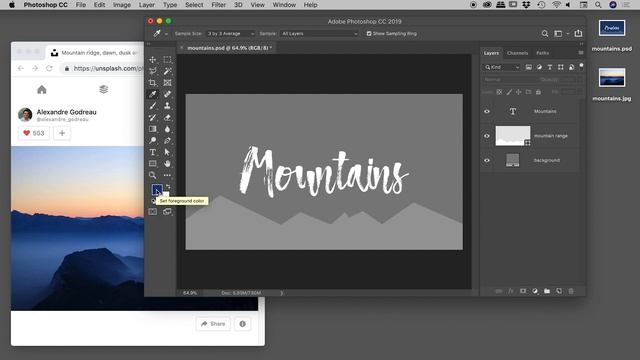Image resolution: width=640 pixels, height=360 pixels.
Task: Like the photo with heart button
Action: [33, 133]
